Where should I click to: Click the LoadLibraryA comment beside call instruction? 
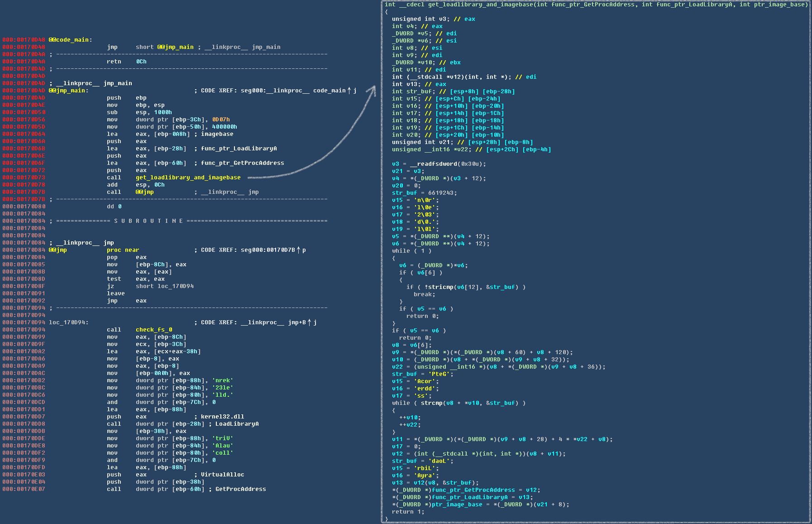coord(237,424)
